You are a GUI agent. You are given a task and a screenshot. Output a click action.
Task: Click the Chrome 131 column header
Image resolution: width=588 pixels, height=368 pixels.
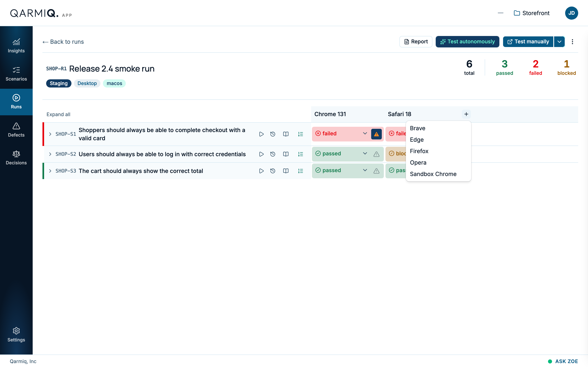[330, 114]
